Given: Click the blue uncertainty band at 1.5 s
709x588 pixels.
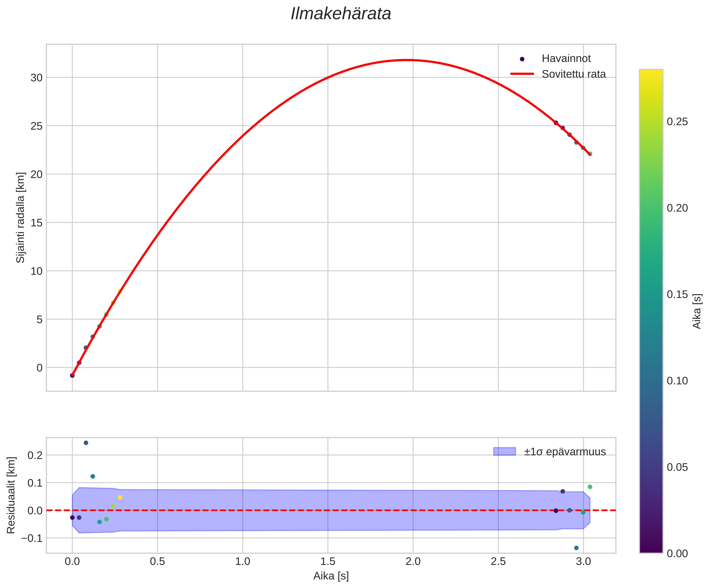Looking at the screenshot, I should [x=328, y=500].
